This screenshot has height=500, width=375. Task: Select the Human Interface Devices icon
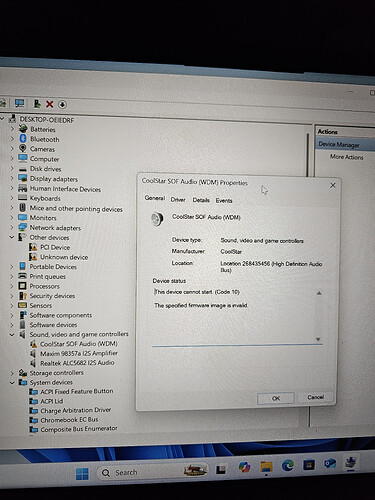pos(23,188)
